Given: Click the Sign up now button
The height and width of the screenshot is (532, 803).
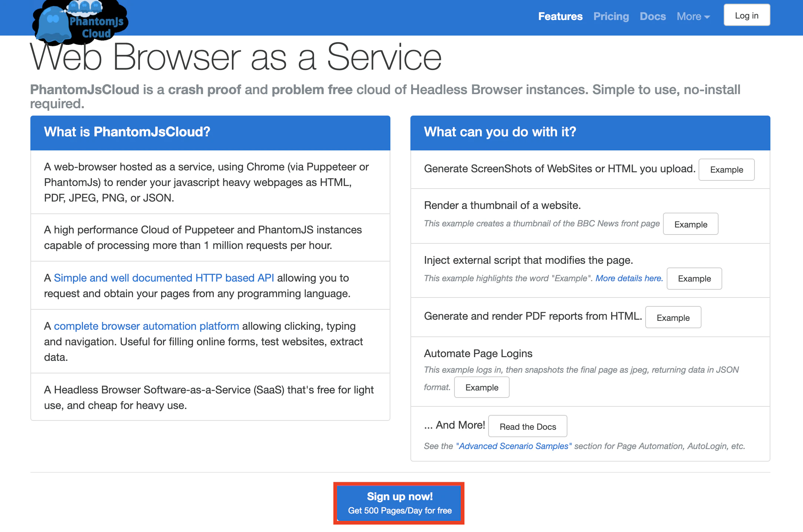Looking at the screenshot, I should (x=399, y=503).
